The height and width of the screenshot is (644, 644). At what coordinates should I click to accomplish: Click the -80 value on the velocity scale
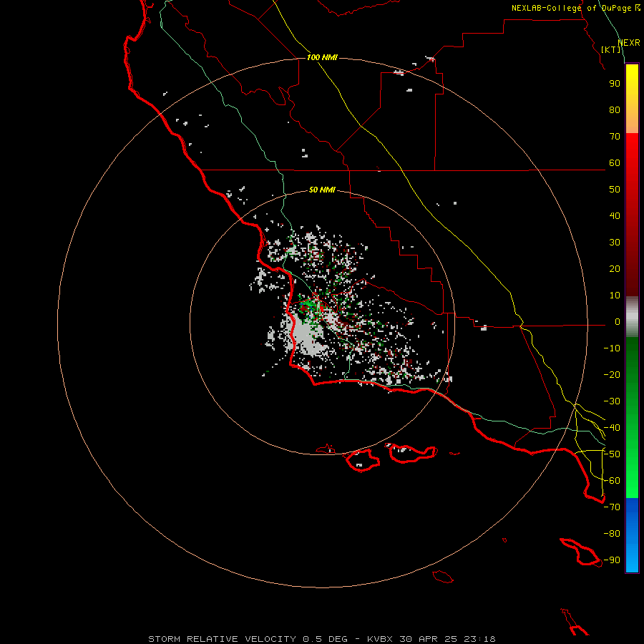[612, 534]
